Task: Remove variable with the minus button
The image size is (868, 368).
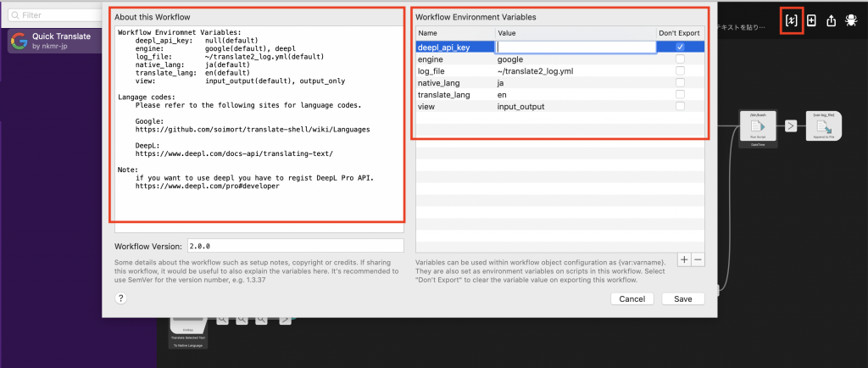Action: click(x=698, y=259)
